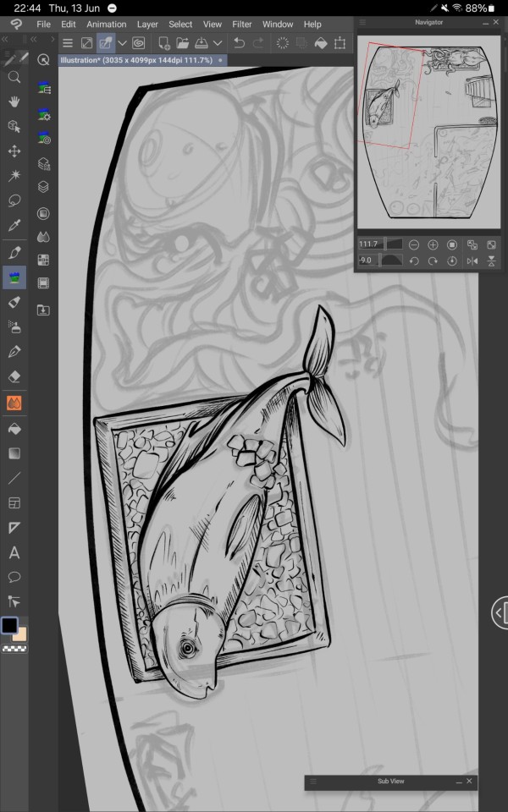Expand the collapsed right-side panel arrow
The width and height of the screenshot is (508, 812).
(x=500, y=612)
